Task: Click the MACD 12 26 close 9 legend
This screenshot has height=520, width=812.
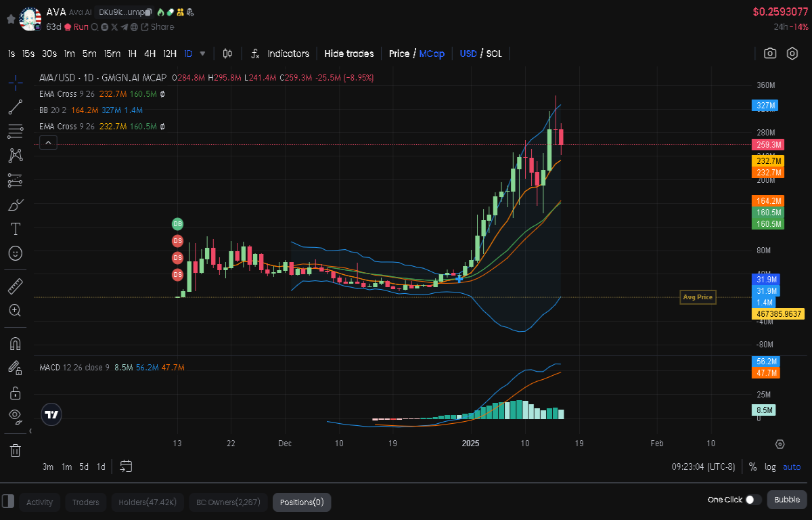Action: point(74,367)
